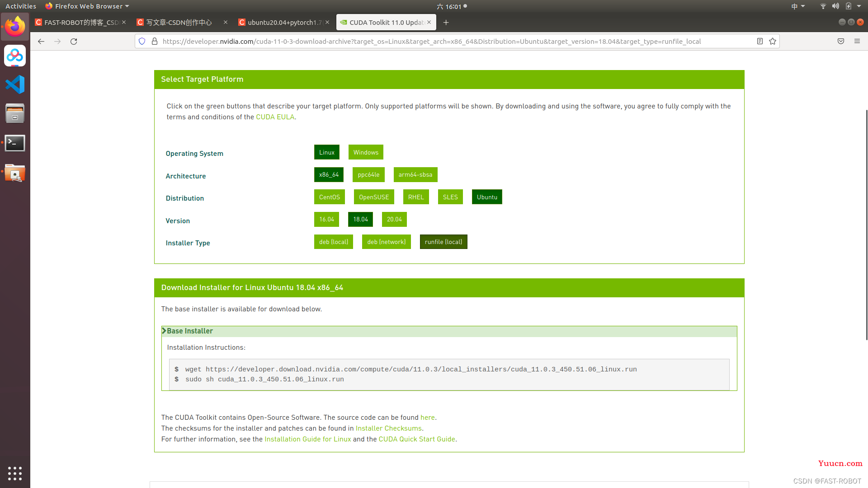Choose the runfile (local) installer type

click(x=443, y=242)
